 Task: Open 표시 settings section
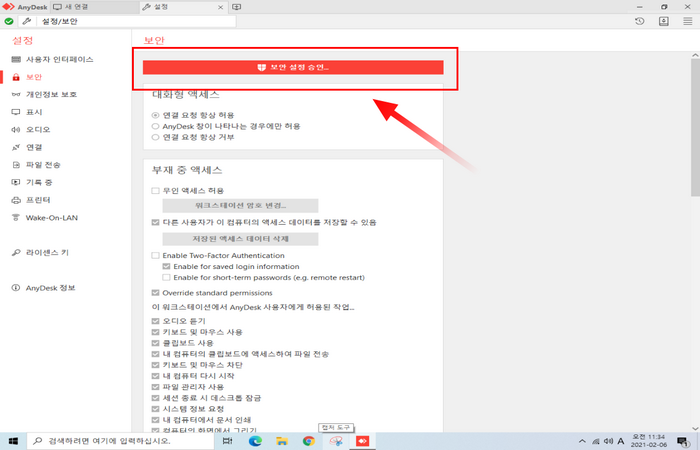27,112
